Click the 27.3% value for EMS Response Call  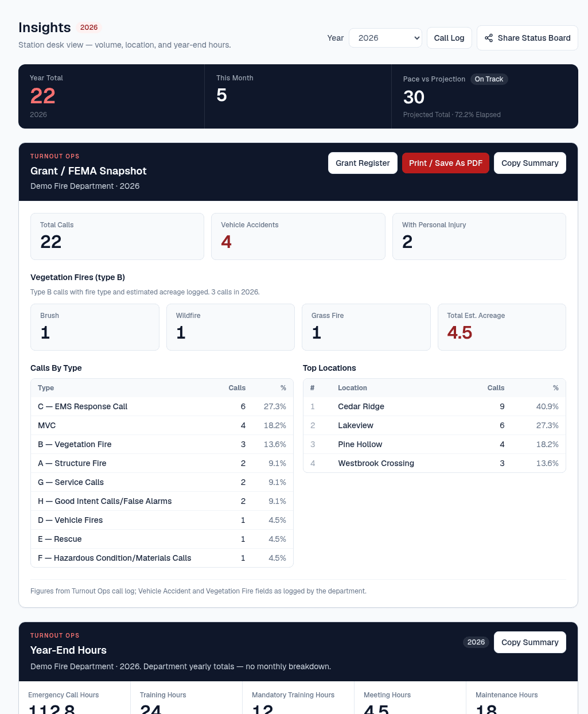(x=275, y=406)
